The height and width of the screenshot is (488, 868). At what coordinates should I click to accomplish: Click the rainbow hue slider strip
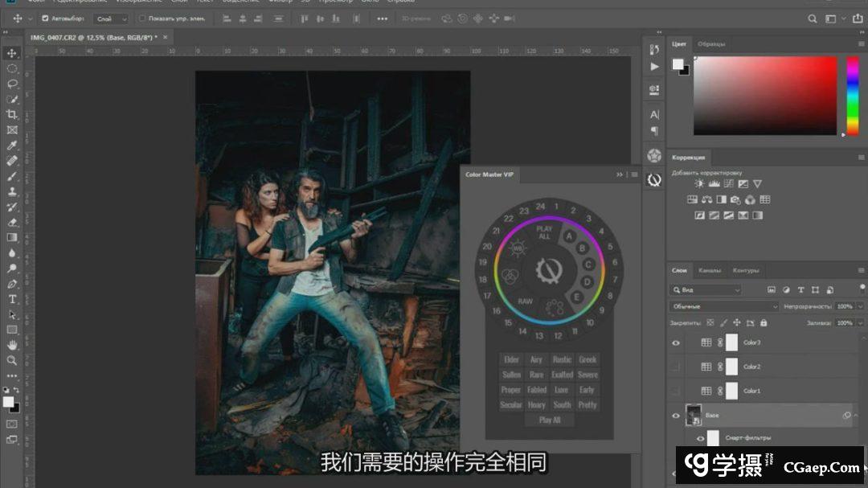coord(852,96)
